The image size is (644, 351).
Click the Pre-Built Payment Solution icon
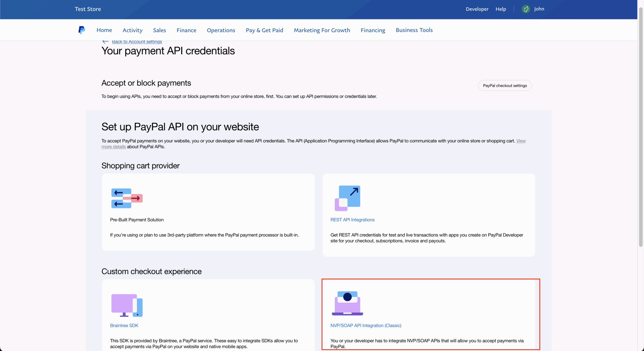click(x=127, y=198)
